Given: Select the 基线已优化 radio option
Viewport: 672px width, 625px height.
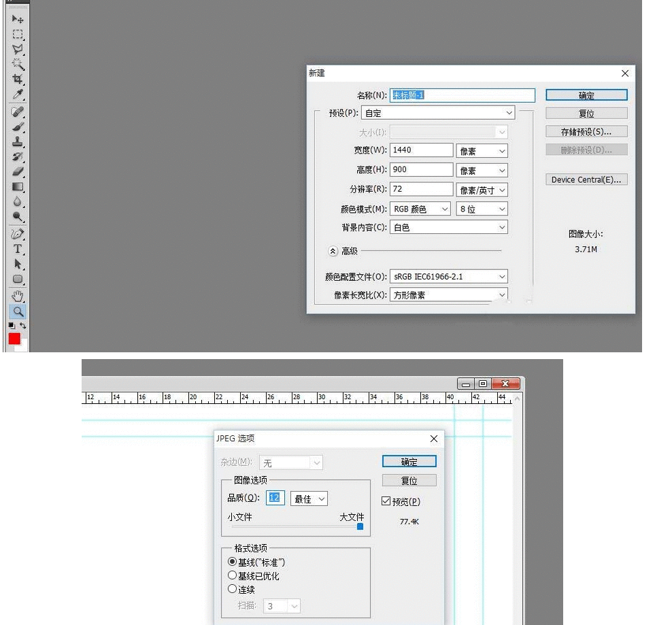Looking at the screenshot, I should pyautogui.click(x=233, y=574).
